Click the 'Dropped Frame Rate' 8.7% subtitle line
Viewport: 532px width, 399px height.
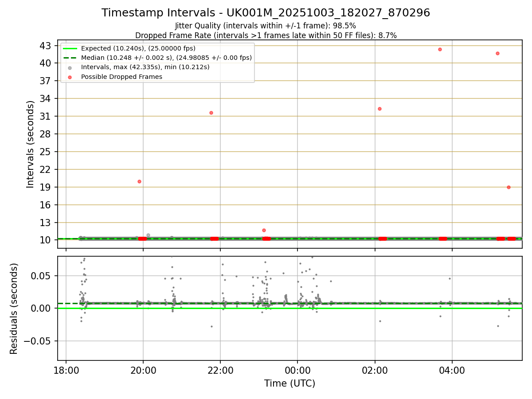click(x=266, y=35)
